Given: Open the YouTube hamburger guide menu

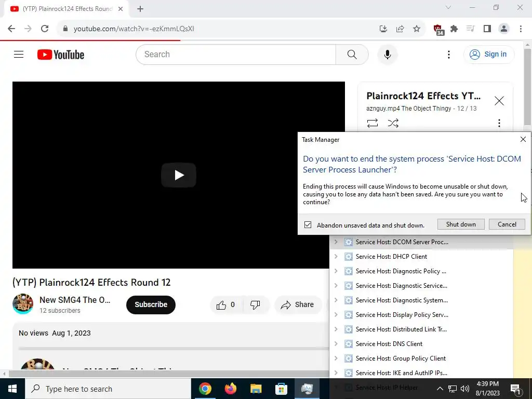Looking at the screenshot, I should (19, 54).
